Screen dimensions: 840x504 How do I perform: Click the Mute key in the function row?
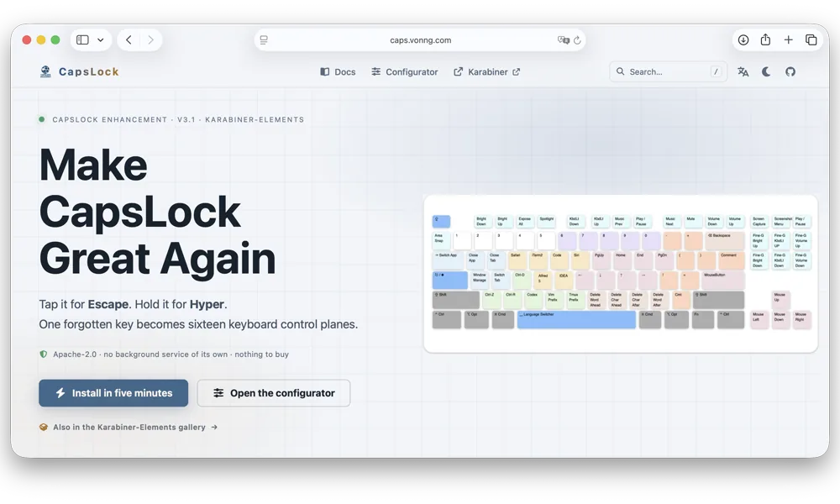coord(694,221)
